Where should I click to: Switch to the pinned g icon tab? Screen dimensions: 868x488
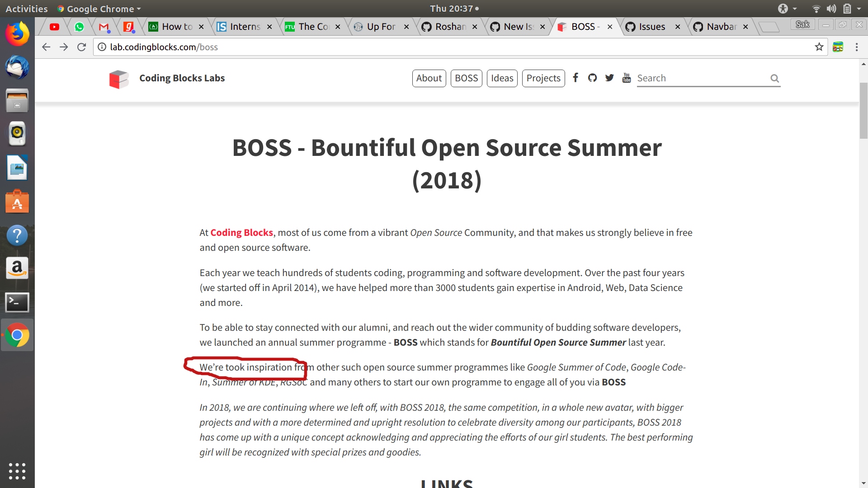click(x=128, y=27)
